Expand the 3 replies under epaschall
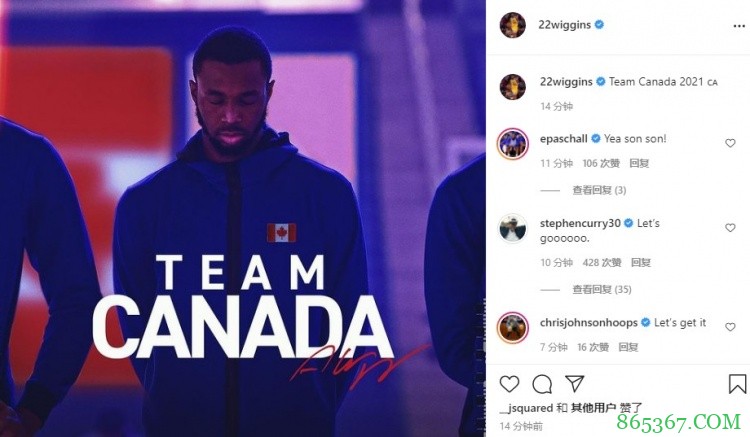This screenshot has height=437, width=750. tap(599, 190)
